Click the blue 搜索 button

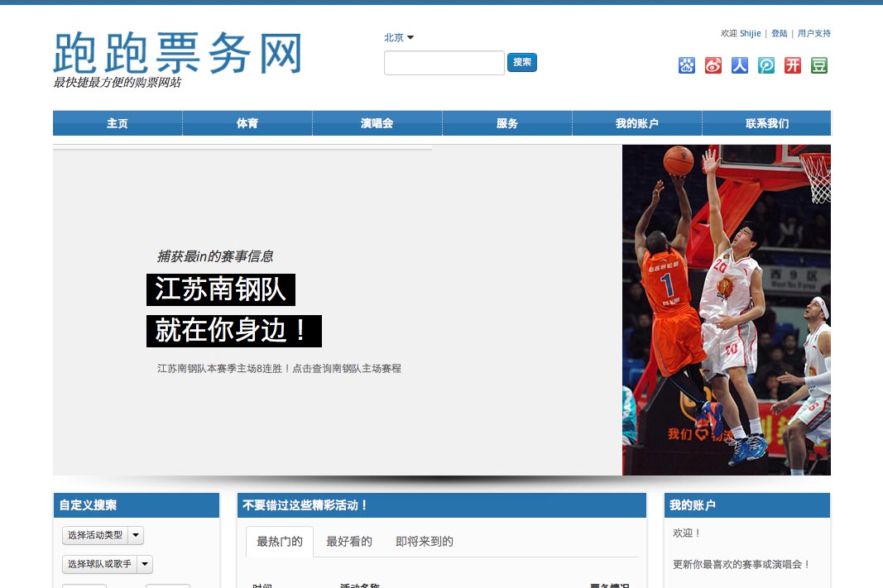[522, 62]
